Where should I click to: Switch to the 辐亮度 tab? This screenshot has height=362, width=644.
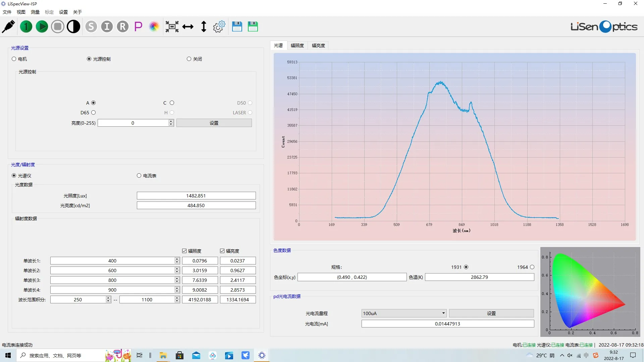[x=318, y=46]
